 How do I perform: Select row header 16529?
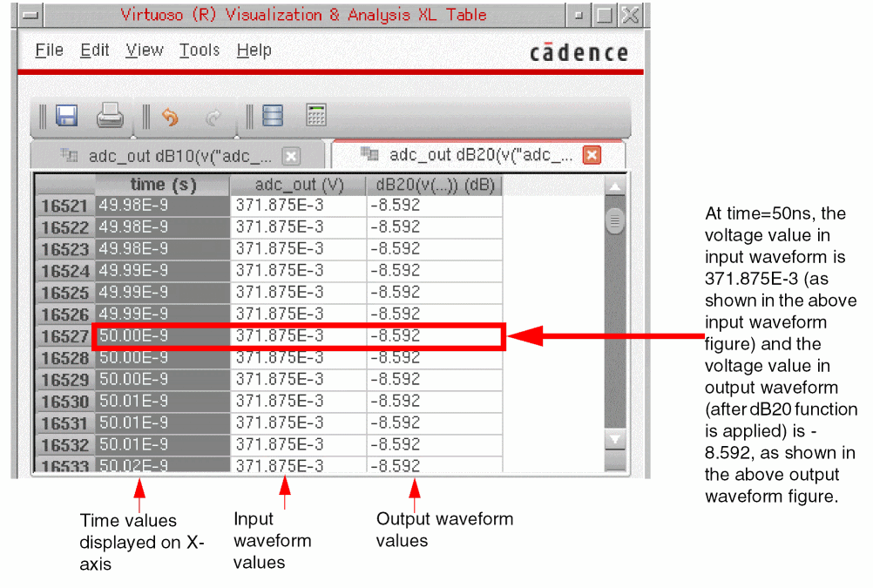point(64,380)
